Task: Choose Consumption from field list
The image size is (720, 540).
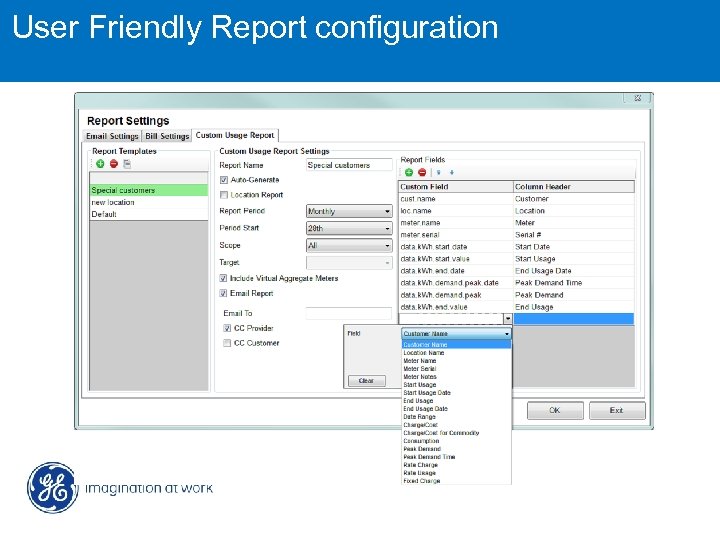Action: coord(456,441)
